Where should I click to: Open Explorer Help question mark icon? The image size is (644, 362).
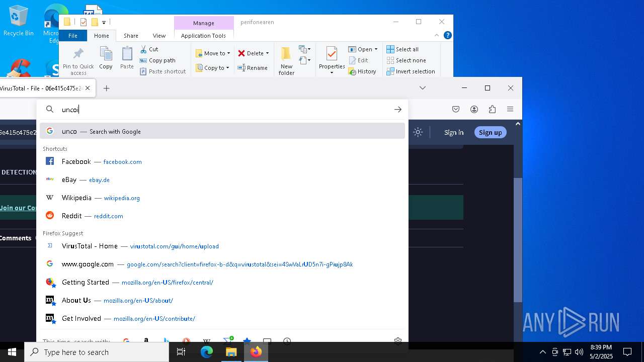click(447, 35)
